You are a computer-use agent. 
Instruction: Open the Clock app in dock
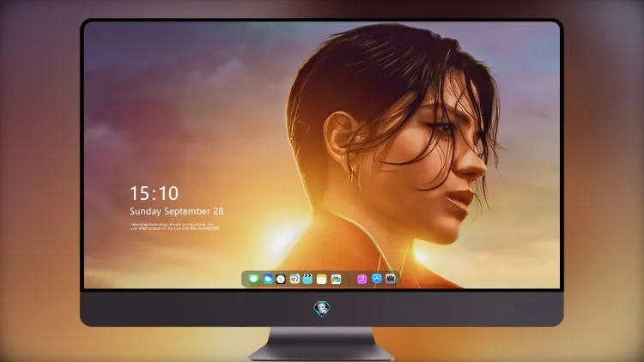281,279
